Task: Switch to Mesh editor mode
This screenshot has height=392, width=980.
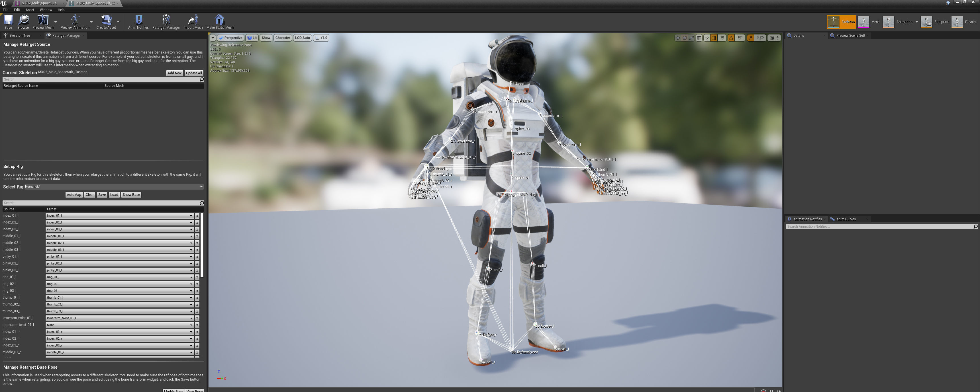Action: point(869,22)
